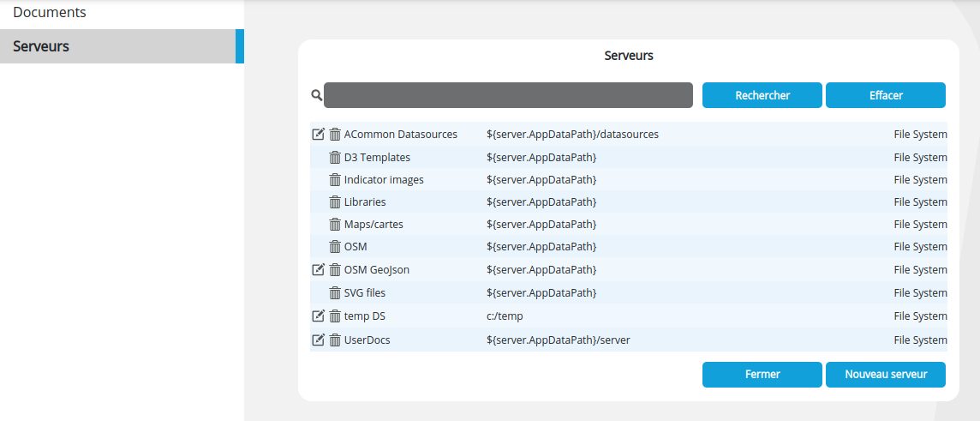Click edit icon for ACommon Datasources
This screenshot has height=421, width=980.
coord(318,135)
